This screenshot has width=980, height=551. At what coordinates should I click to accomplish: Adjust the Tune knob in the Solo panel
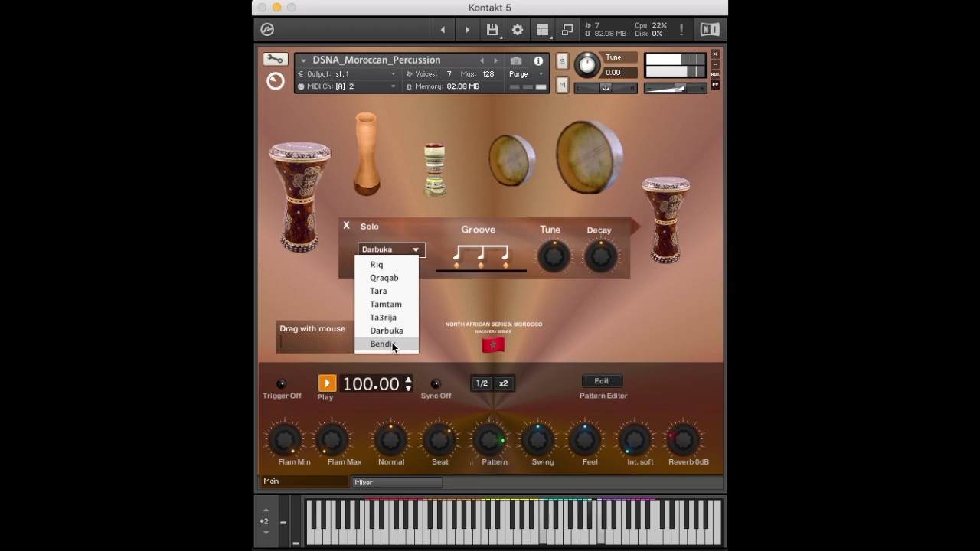pos(554,256)
